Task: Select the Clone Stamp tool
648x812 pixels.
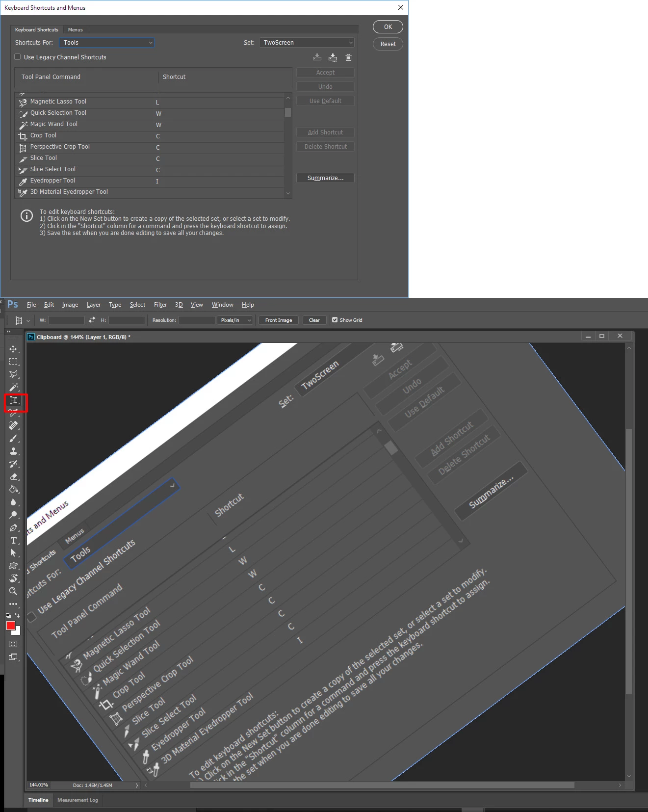Action: (x=13, y=451)
